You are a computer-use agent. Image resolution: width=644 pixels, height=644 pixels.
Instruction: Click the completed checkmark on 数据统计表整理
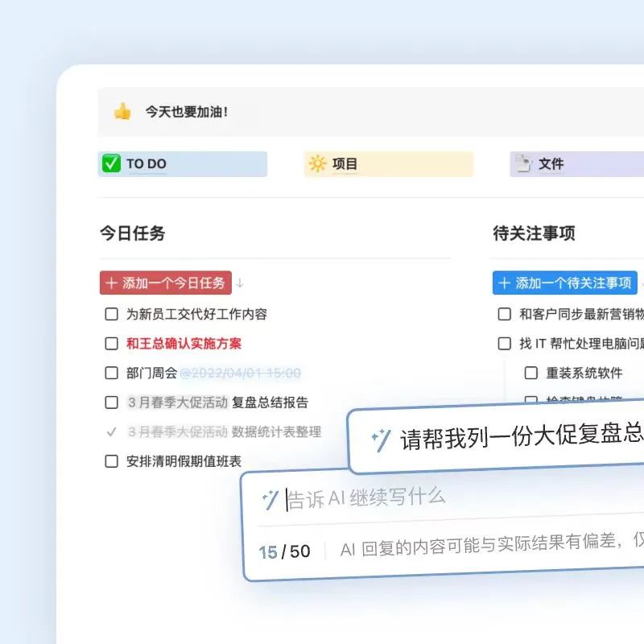point(112,432)
